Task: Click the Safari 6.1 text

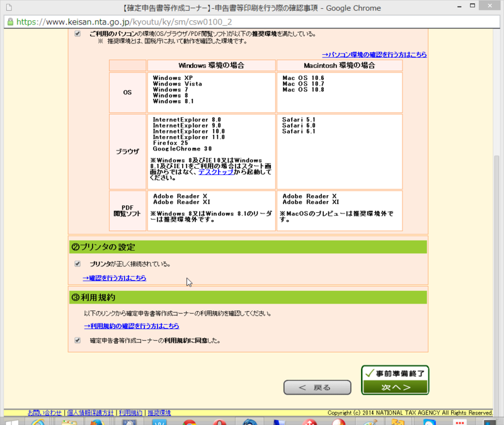Action: coord(299,132)
